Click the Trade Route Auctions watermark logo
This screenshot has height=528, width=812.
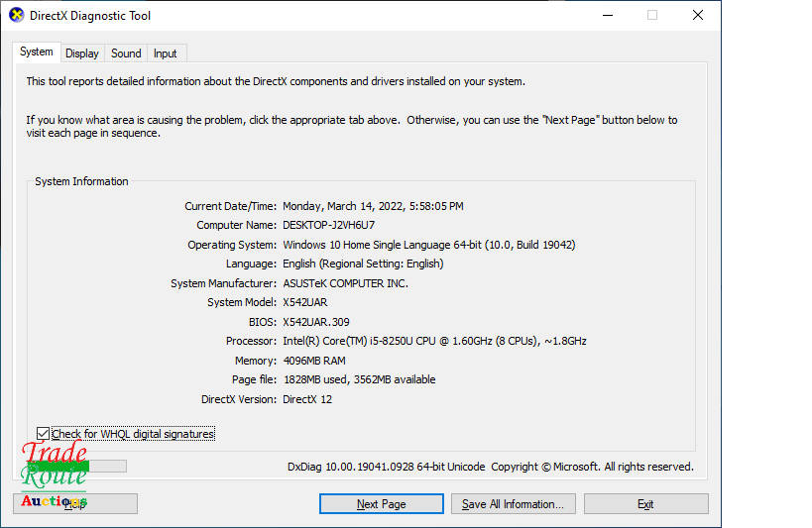coord(55,475)
